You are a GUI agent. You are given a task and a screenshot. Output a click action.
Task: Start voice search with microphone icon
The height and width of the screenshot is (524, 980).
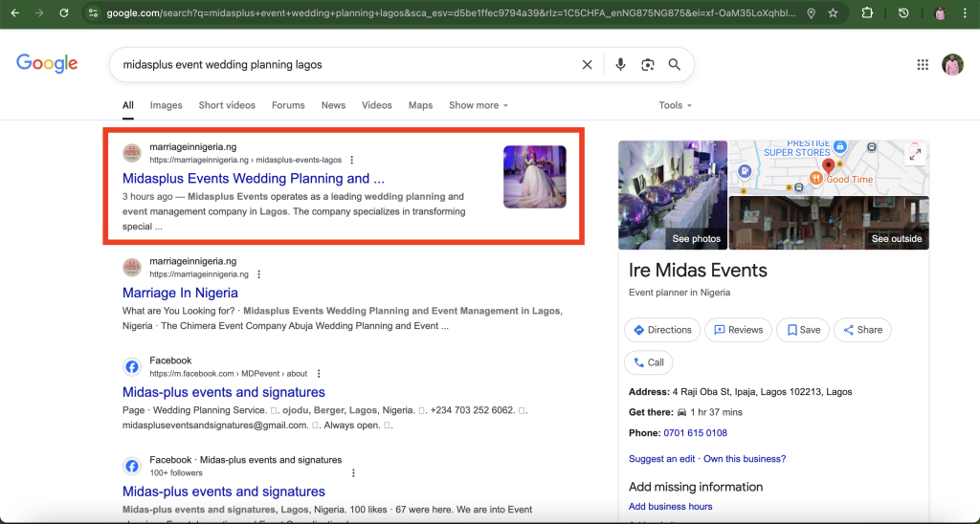620,64
